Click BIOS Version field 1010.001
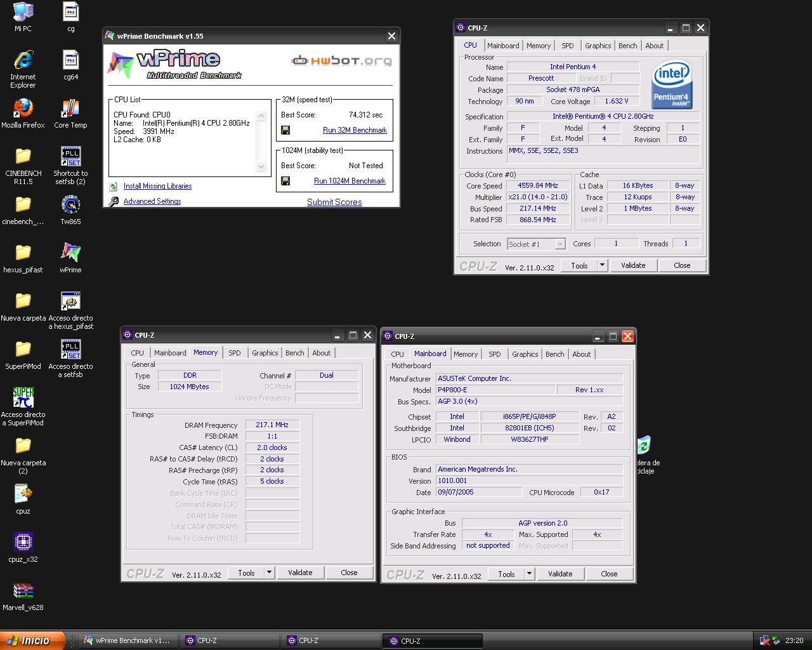The image size is (812, 650). (x=529, y=481)
